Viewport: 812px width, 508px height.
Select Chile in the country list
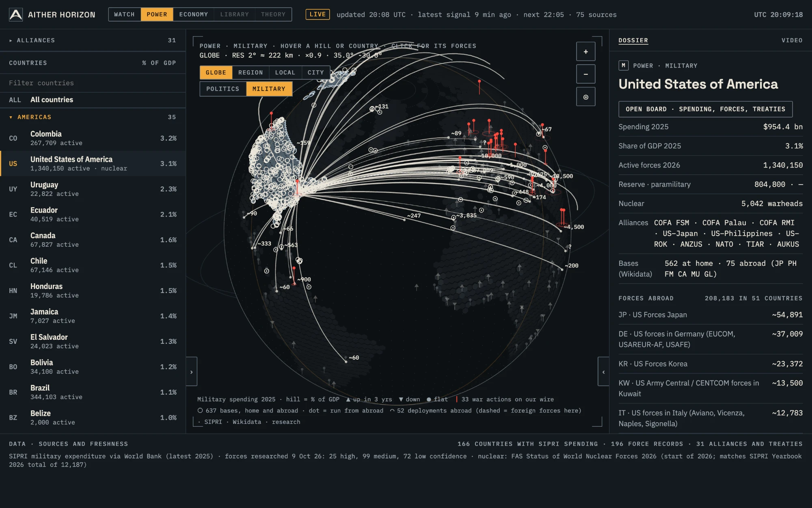point(93,265)
